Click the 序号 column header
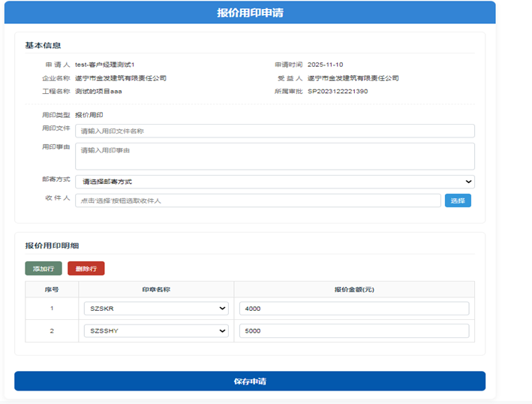 [52, 289]
